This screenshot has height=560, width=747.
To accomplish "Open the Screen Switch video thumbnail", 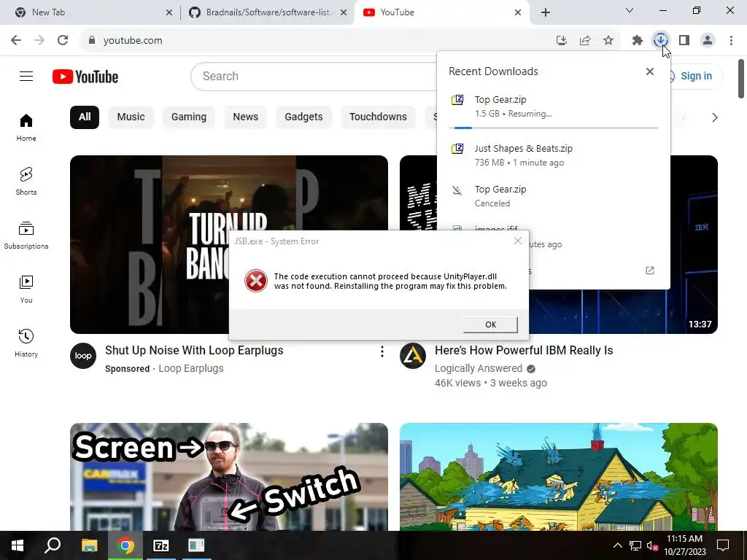I will click(x=228, y=477).
